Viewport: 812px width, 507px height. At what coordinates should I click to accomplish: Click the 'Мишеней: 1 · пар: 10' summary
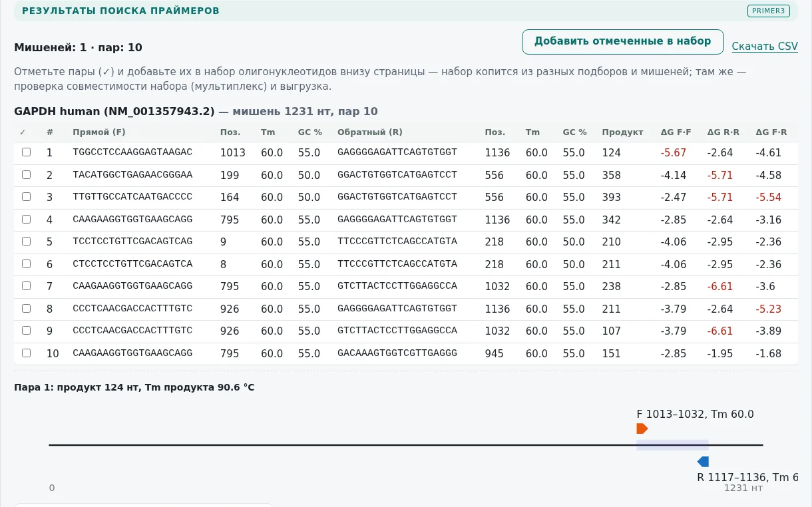click(78, 47)
